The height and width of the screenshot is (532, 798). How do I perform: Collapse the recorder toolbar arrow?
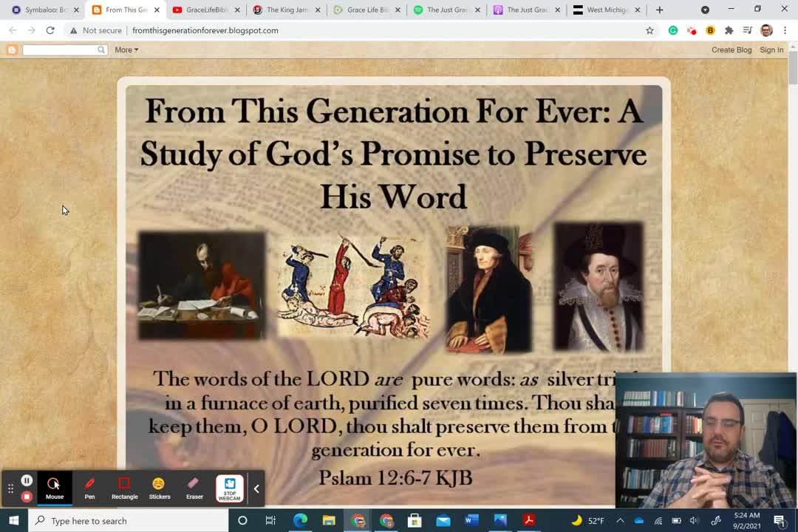click(x=256, y=488)
